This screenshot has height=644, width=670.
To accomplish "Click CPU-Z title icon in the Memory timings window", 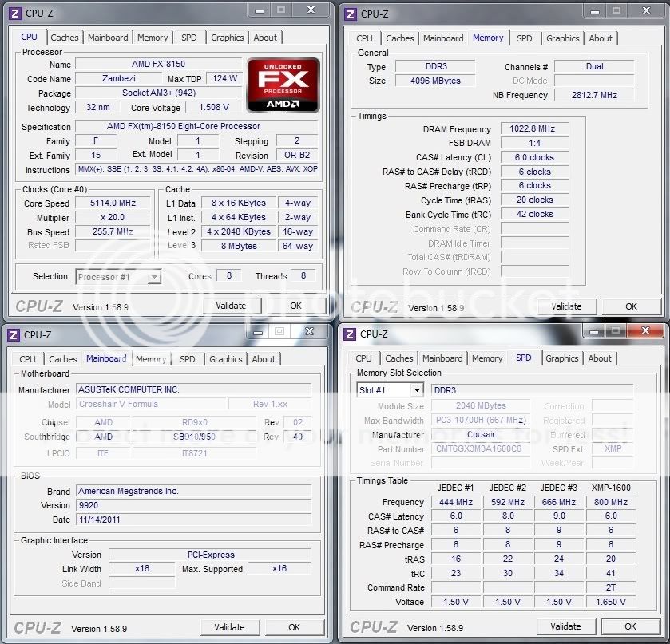I will click(x=349, y=14).
